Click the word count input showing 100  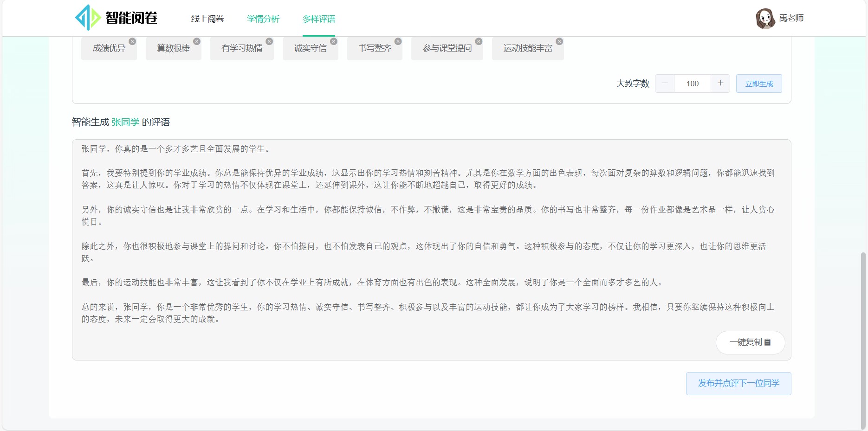click(x=692, y=84)
